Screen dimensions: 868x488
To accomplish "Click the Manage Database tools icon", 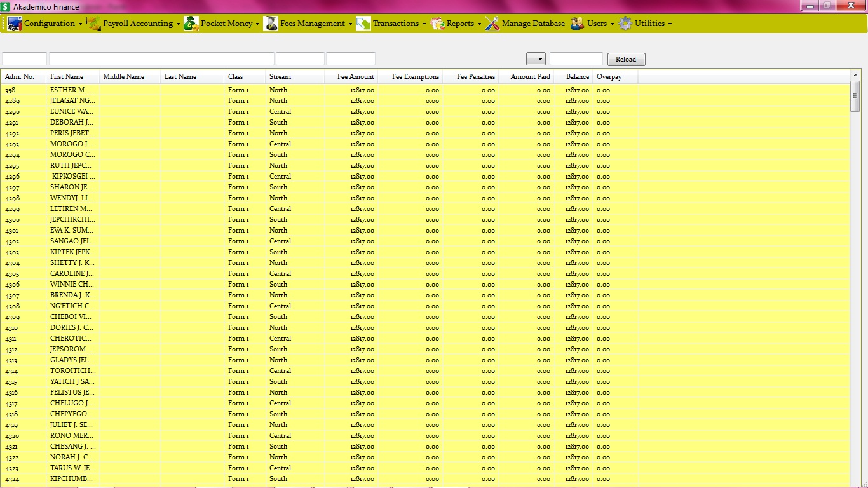I will tap(492, 24).
